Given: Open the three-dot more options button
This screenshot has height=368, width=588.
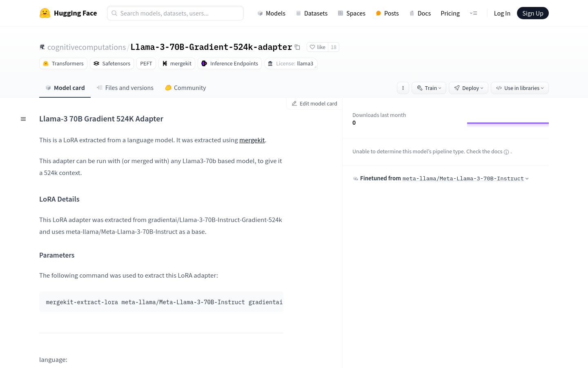Looking at the screenshot, I should 403,88.
